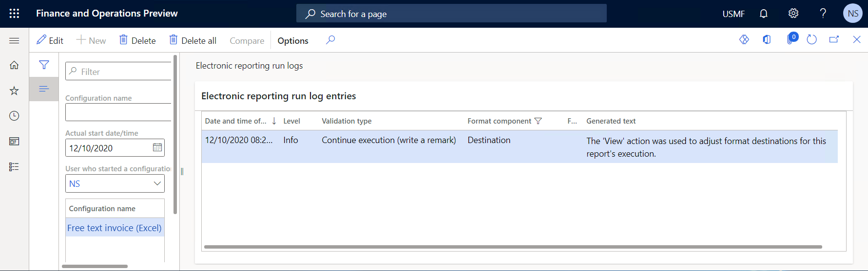Click the F... truncated column header
The height and width of the screenshot is (271, 868).
click(572, 121)
